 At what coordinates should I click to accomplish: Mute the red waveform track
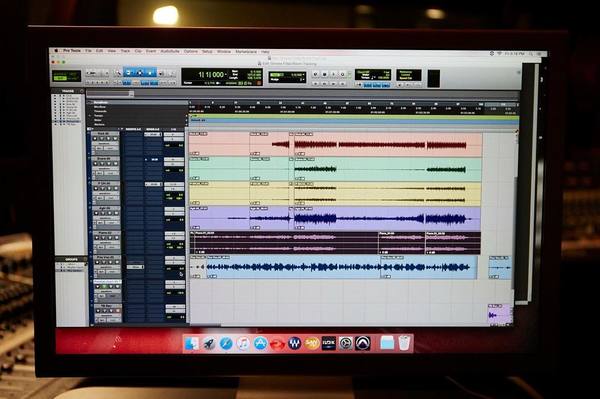[x=115, y=138]
